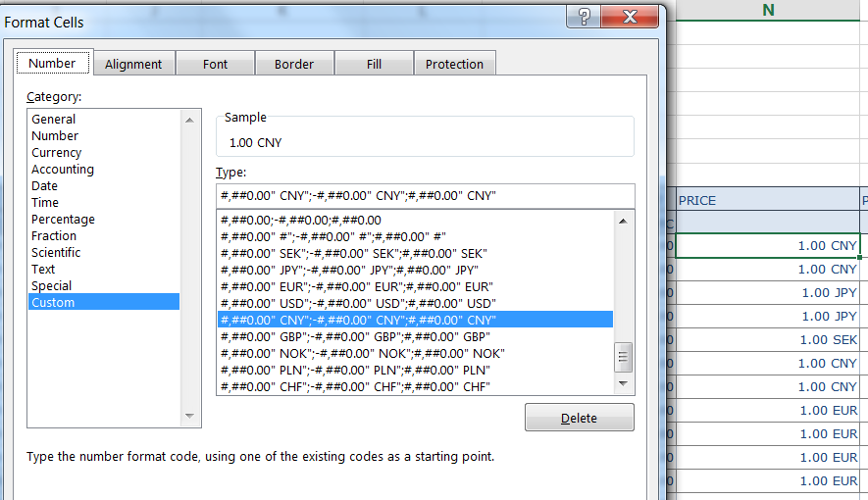
Task: Select the USD custom format
Action: [415, 303]
